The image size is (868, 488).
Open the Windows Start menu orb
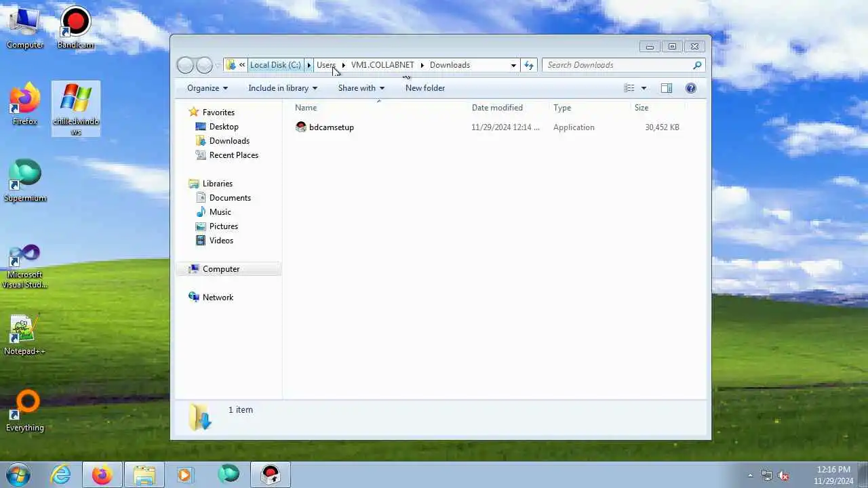click(18, 474)
